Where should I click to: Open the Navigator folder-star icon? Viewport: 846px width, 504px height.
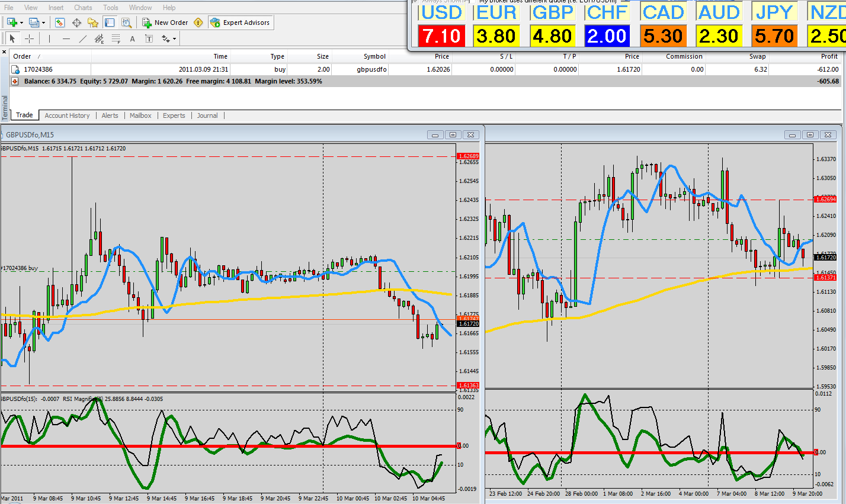coord(93,23)
